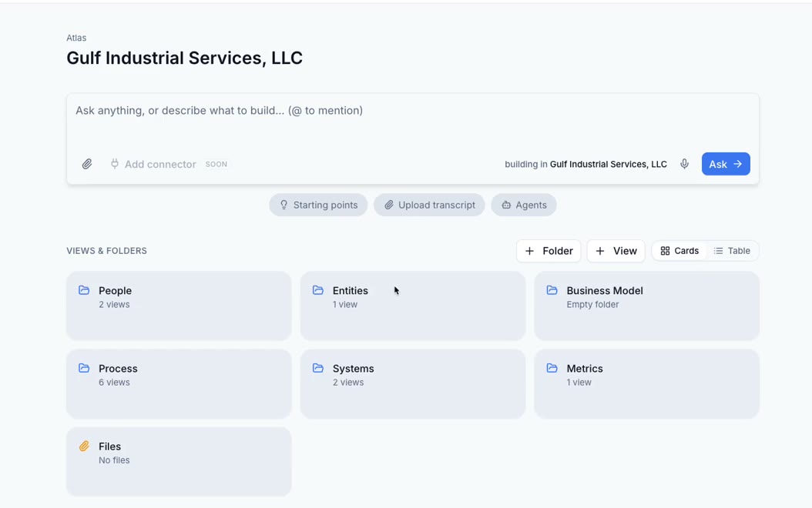Create a new Folder

pyautogui.click(x=549, y=251)
